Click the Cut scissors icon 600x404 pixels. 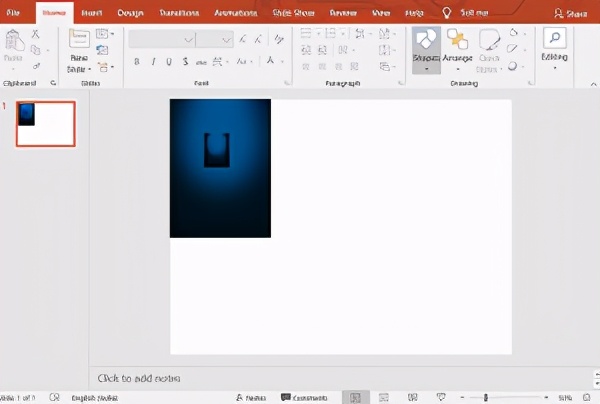(x=36, y=34)
